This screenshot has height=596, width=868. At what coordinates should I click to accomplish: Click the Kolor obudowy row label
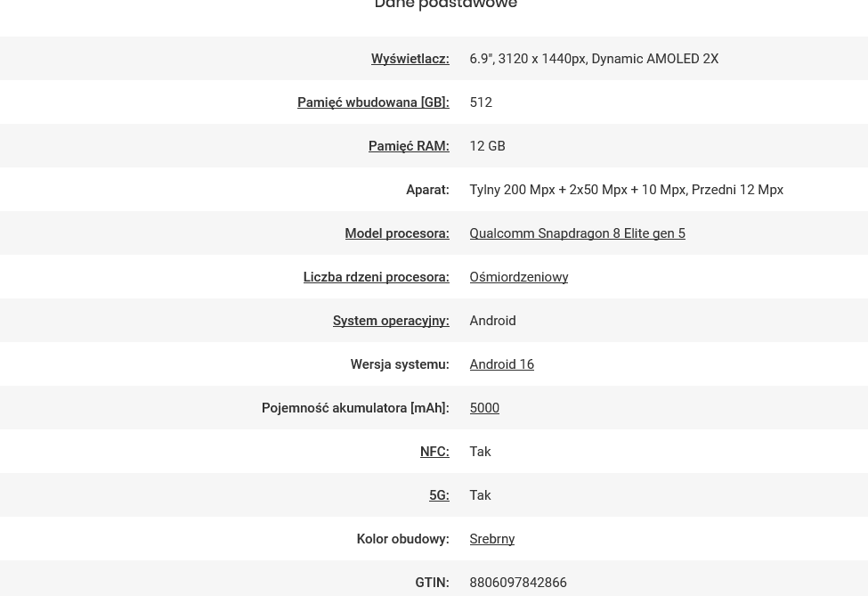[403, 539]
